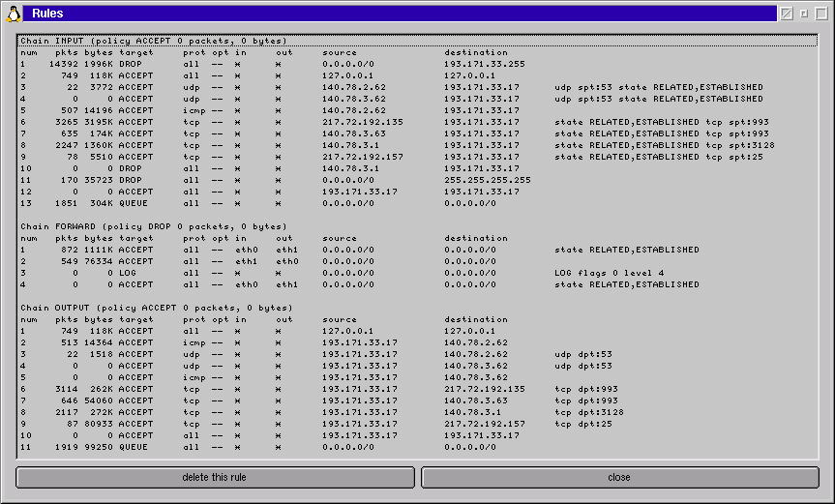This screenshot has width=835, height=504.
Task: Select OUTPUT rule 5 icmp to 140.78.3.62
Action: (x=418, y=378)
